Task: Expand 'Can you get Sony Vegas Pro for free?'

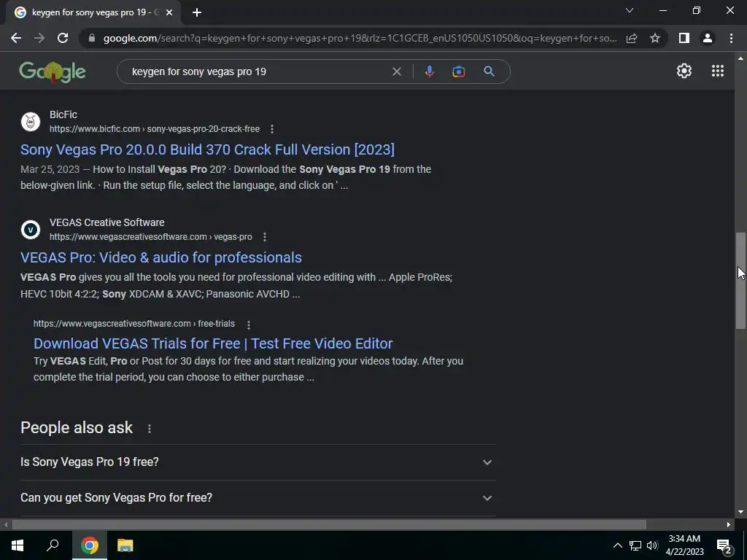Action: tap(258, 497)
